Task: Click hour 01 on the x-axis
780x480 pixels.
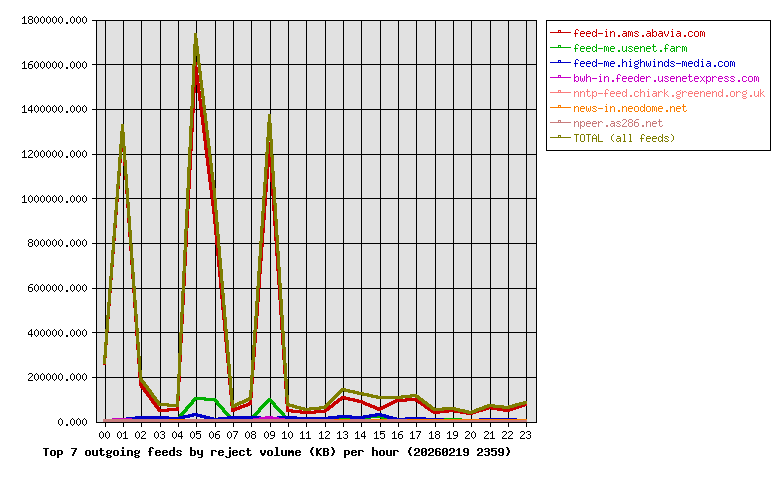Action: pyautogui.click(x=122, y=435)
